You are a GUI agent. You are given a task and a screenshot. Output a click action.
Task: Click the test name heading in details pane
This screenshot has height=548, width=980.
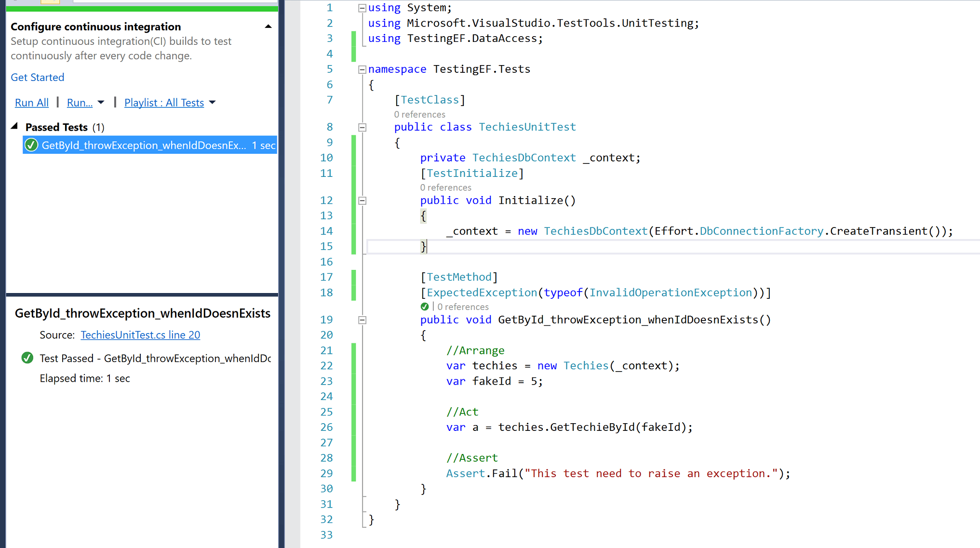point(143,313)
